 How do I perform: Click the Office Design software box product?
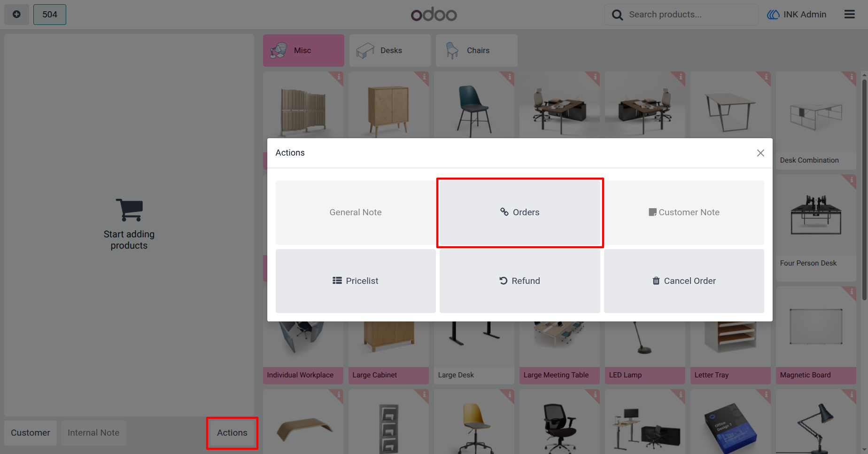(730, 422)
